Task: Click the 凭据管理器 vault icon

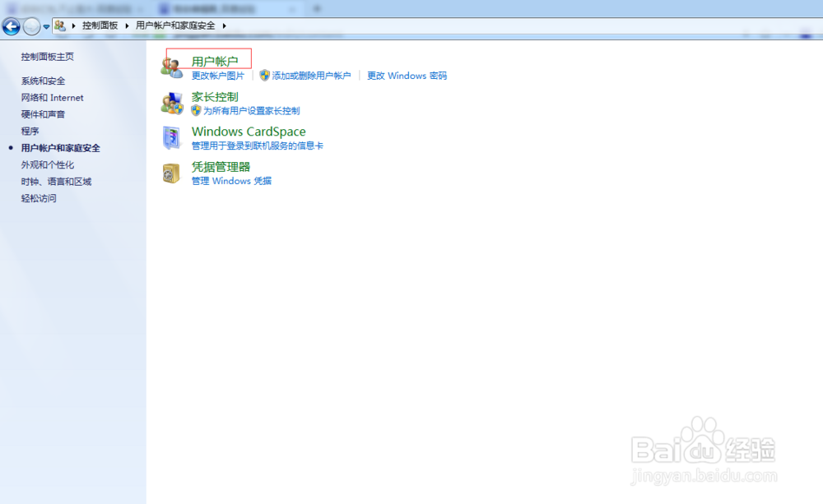Action: (172, 173)
